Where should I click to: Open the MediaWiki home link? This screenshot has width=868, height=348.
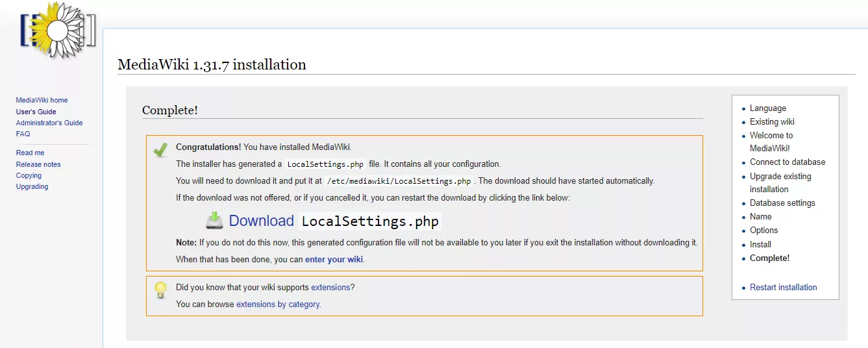click(42, 100)
